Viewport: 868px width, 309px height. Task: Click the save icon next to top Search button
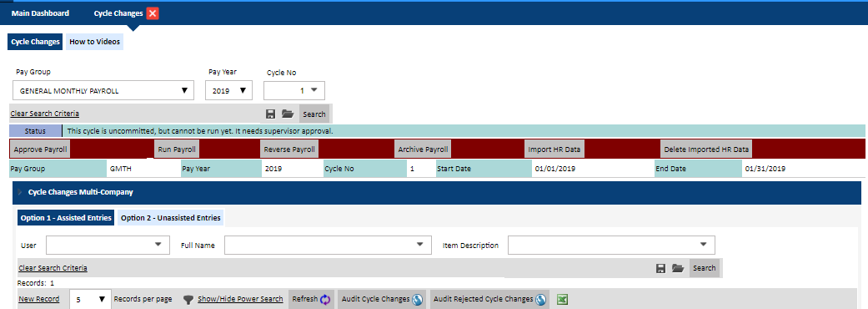click(x=271, y=114)
